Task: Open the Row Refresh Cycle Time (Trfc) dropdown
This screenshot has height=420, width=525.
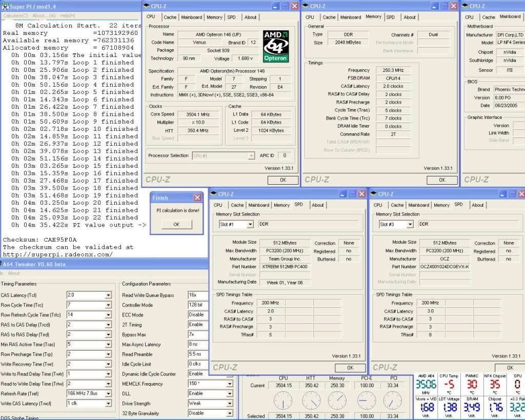Action: point(108,315)
